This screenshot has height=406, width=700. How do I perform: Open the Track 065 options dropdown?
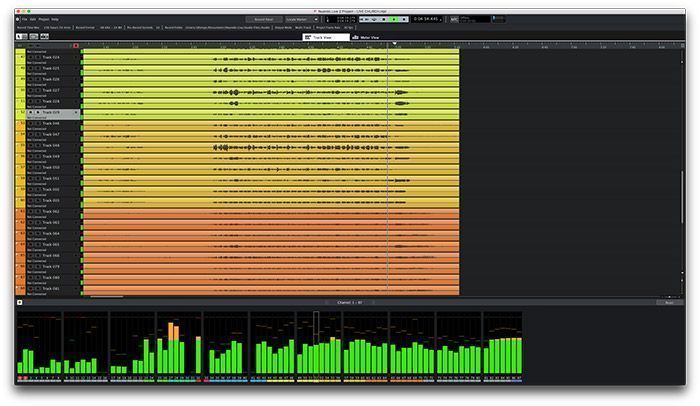(76, 244)
